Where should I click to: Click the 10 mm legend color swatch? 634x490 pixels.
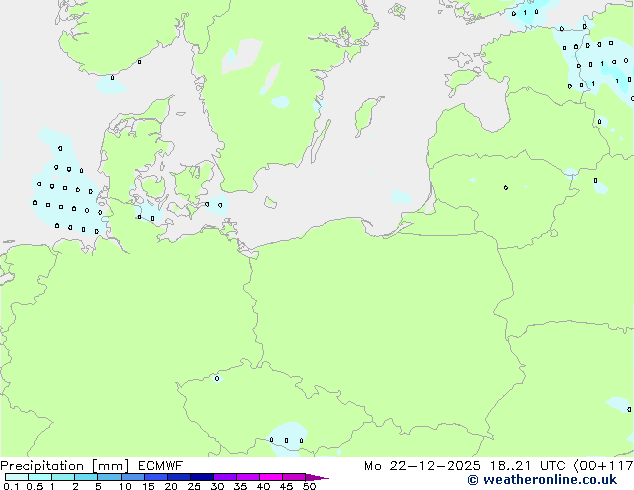[x=133, y=477]
